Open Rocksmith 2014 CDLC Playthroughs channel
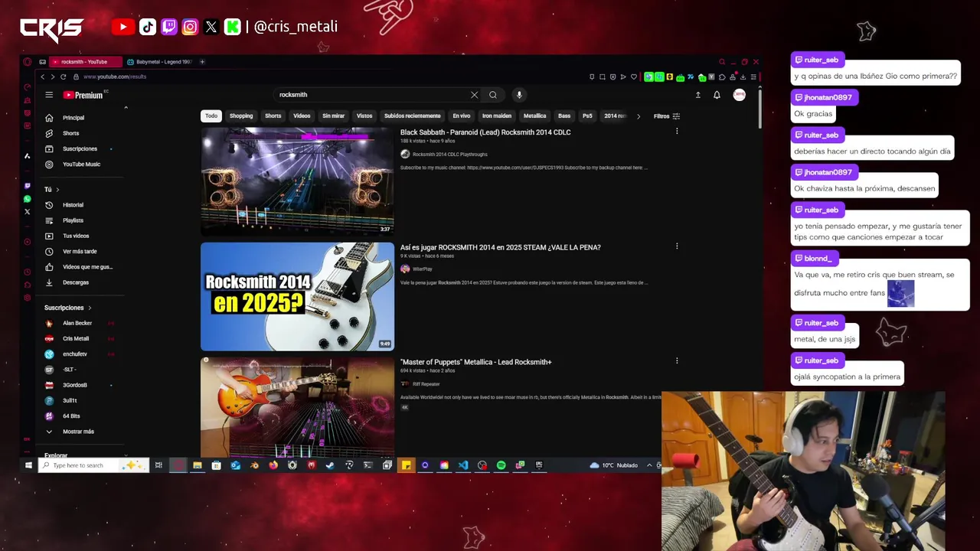Image resolution: width=980 pixels, height=551 pixels. point(449,155)
